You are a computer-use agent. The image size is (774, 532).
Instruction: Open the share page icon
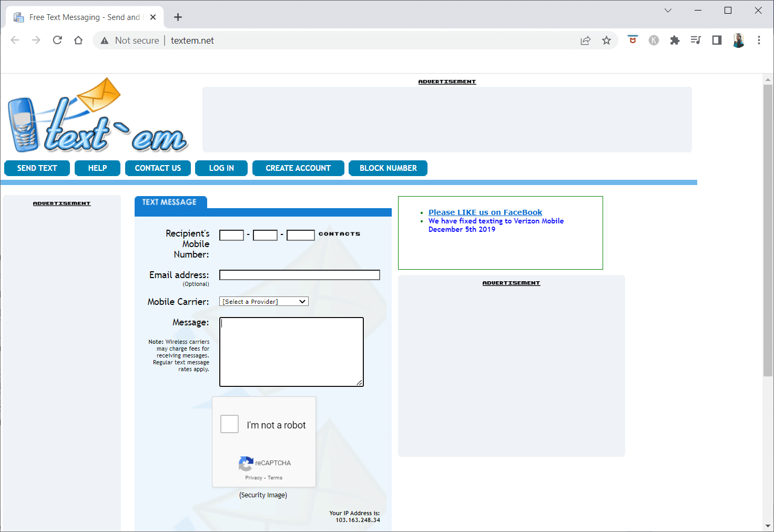tap(585, 40)
